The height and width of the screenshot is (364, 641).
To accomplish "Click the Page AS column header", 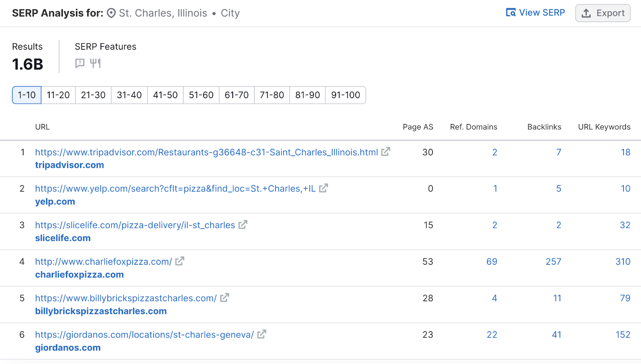I will pos(418,127).
